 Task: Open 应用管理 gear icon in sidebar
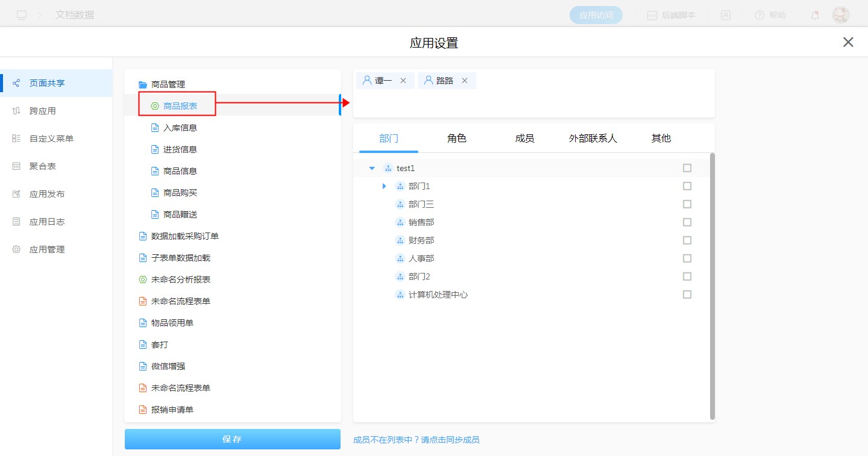pyautogui.click(x=16, y=249)
